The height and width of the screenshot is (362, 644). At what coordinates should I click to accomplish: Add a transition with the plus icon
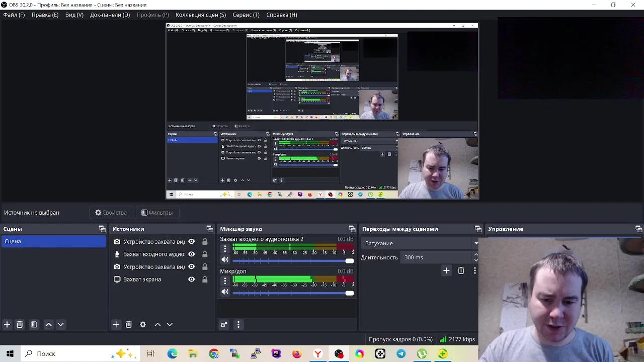coord(446,270)
